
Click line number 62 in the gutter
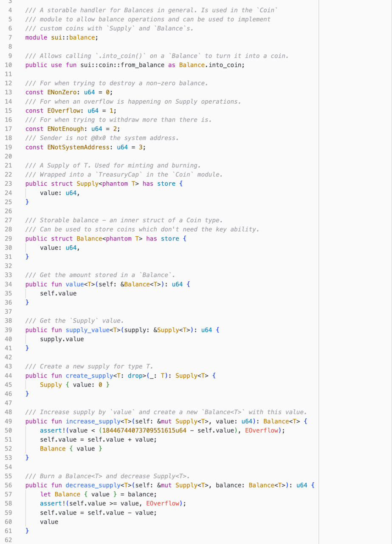click(x=8, y=540)
